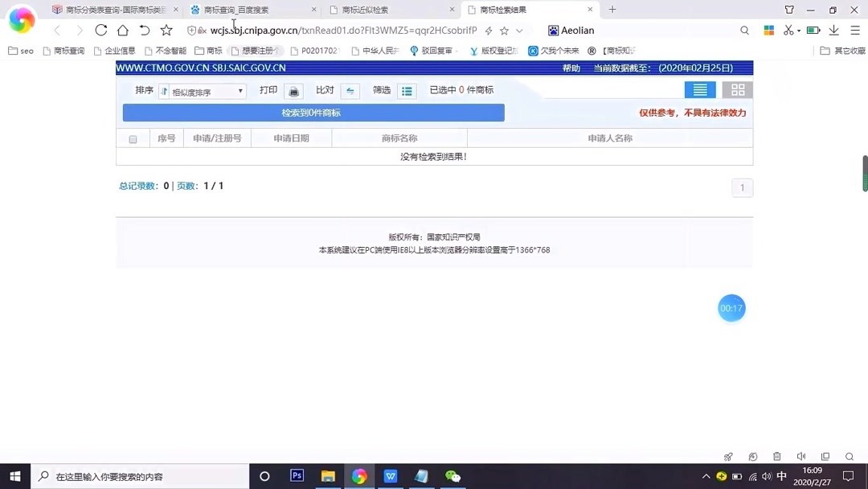
Task: Activate the list view icon
Action: click(699, 89)
